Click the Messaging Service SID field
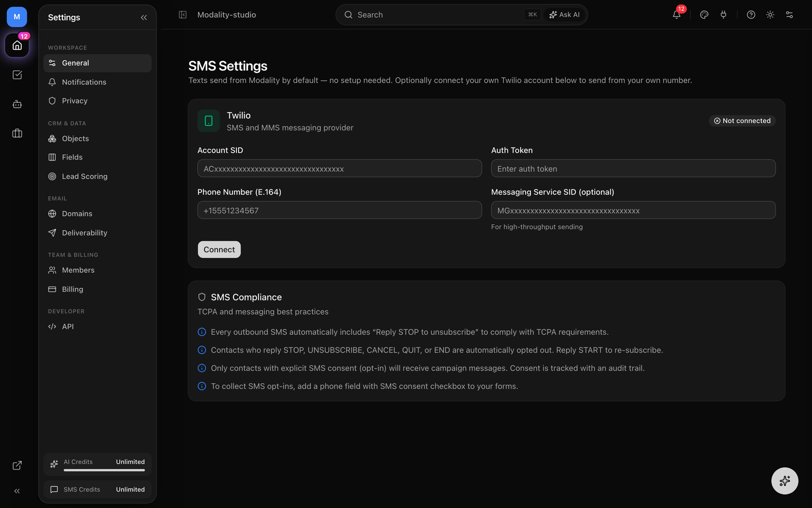 coord(633,210)
